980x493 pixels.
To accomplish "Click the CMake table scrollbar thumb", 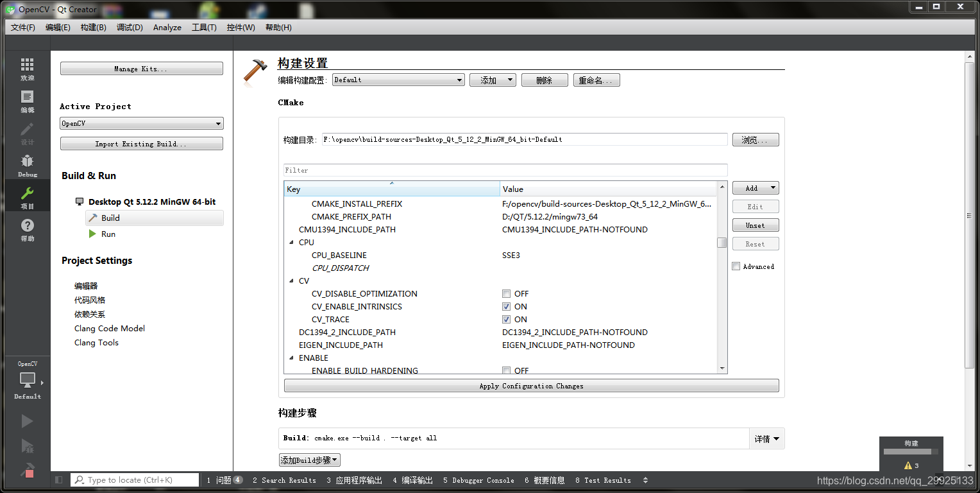I will [722, 243].
